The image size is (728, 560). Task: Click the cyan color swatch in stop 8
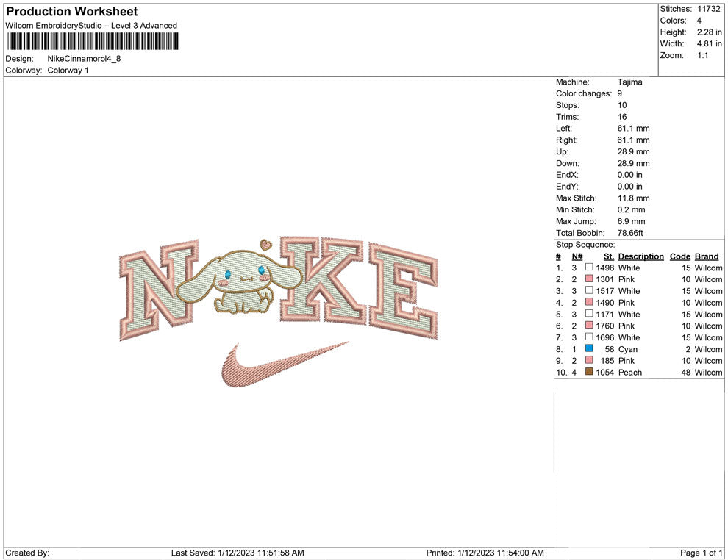pos(589,349)
